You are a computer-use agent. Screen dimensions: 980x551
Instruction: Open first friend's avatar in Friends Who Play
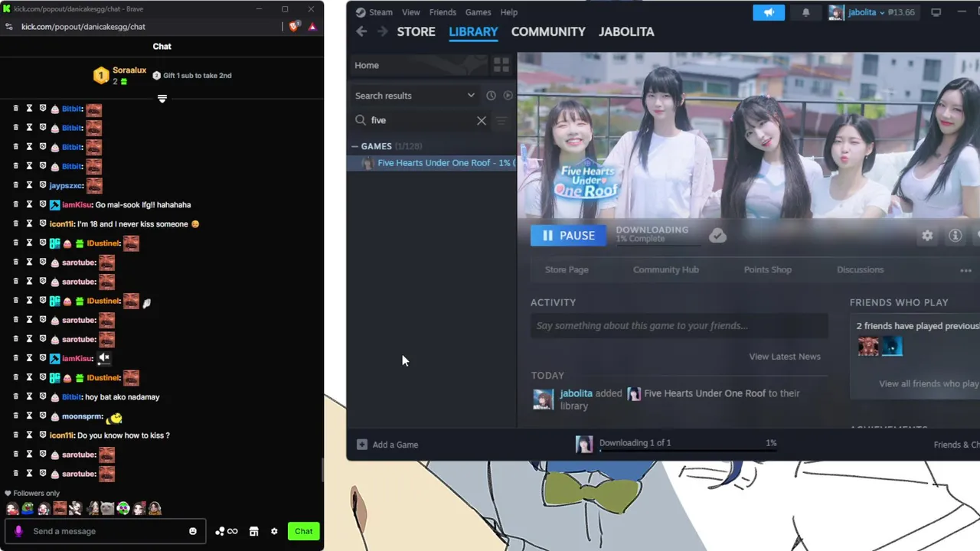867,346
